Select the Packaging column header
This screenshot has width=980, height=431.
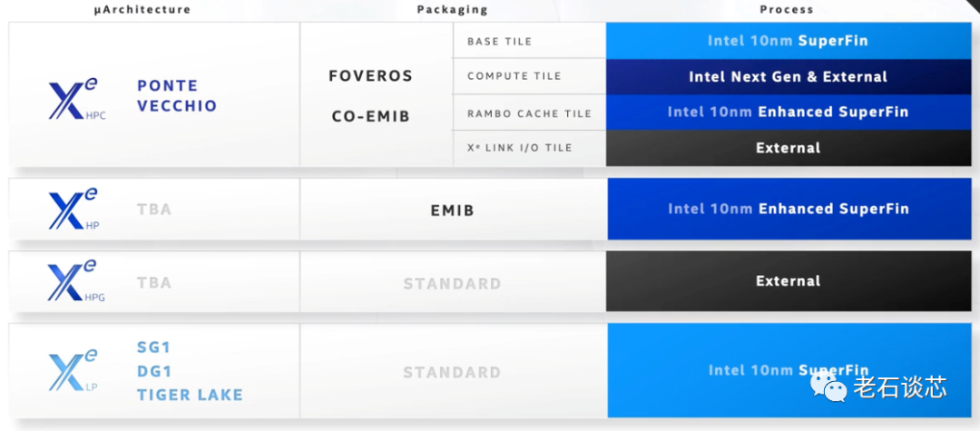coord(452,10)
